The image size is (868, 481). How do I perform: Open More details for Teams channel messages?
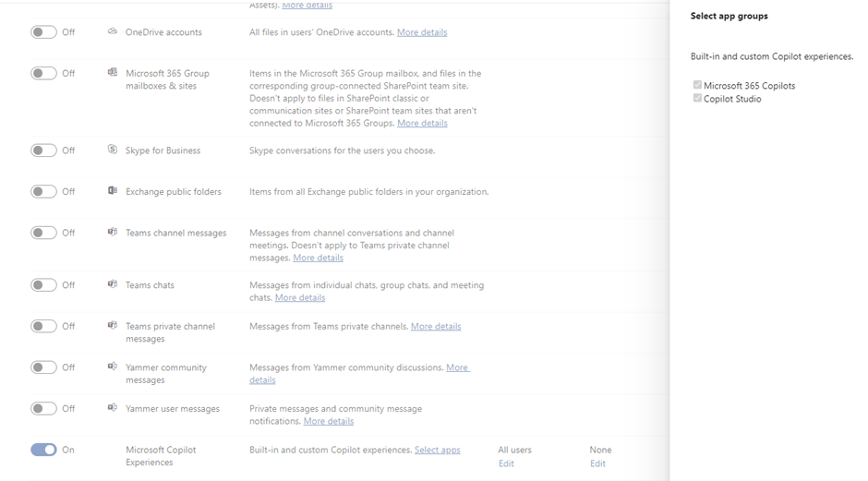tap(318, 258)
